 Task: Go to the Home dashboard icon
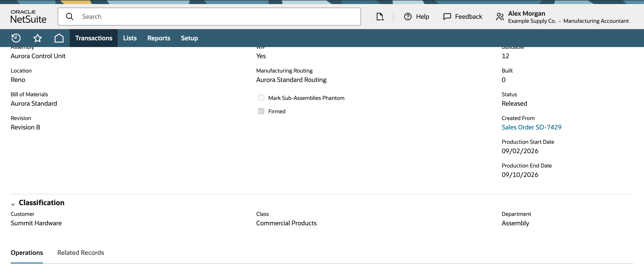(x=59, y=38)
